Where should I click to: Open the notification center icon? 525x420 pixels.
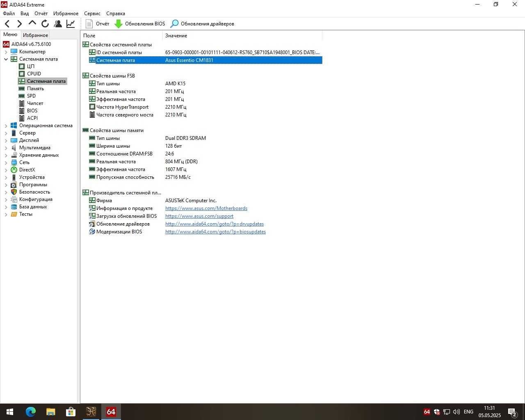pos(512,412)
